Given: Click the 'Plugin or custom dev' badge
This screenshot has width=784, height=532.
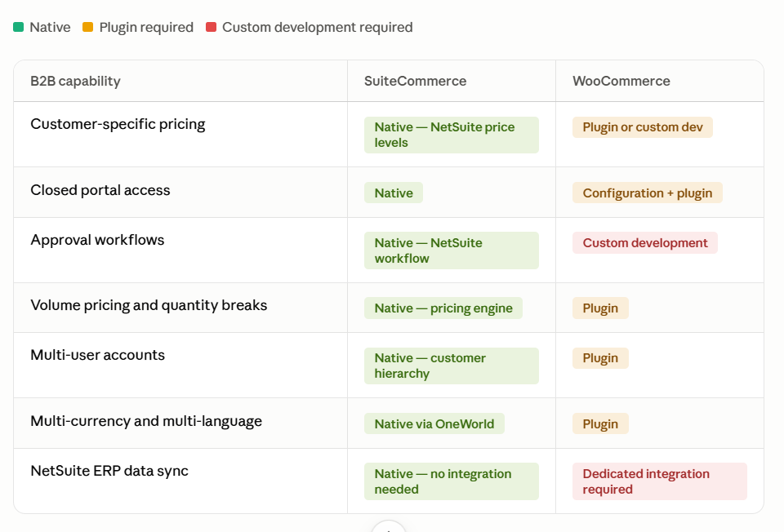Looking at the screenshot, I should [x=643, y=127].
